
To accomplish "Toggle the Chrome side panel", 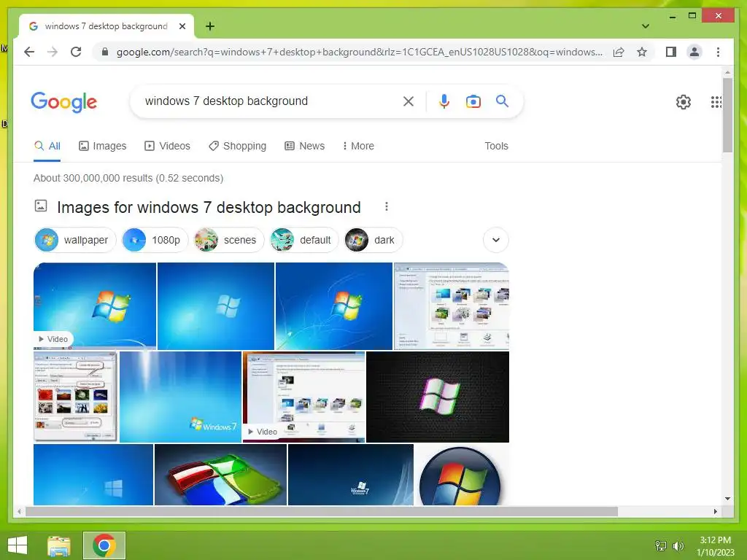I will [x=671, y=52].
